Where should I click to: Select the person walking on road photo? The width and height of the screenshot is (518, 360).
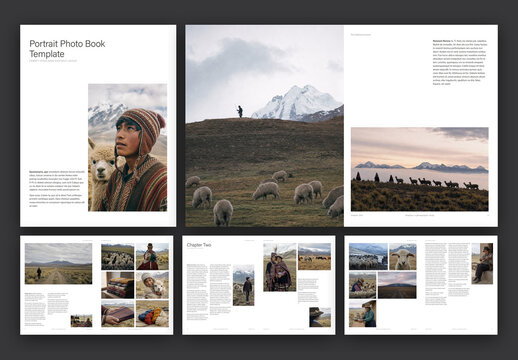point(58,263)
